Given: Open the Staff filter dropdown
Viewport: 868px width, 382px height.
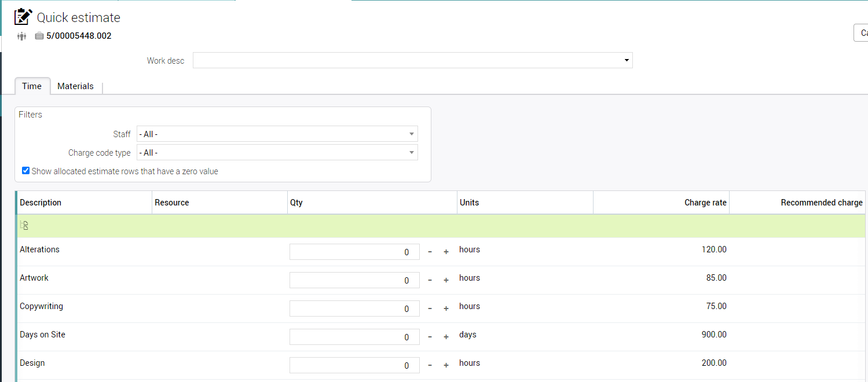Looking at the screenshot, I should 277,134.
